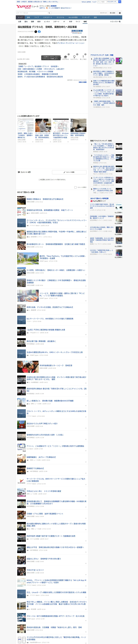Open ranking item 4 about ダム水面 ウキクサ
This screenshot has height=644, width=138.
[104, 93]
